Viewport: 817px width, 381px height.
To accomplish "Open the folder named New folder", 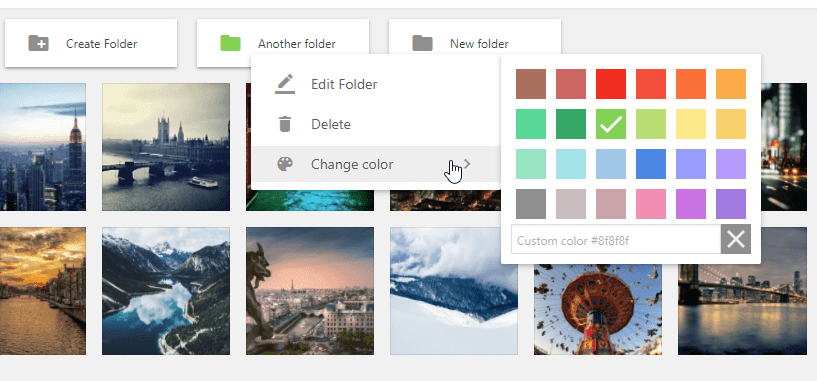I will (475, 43).
